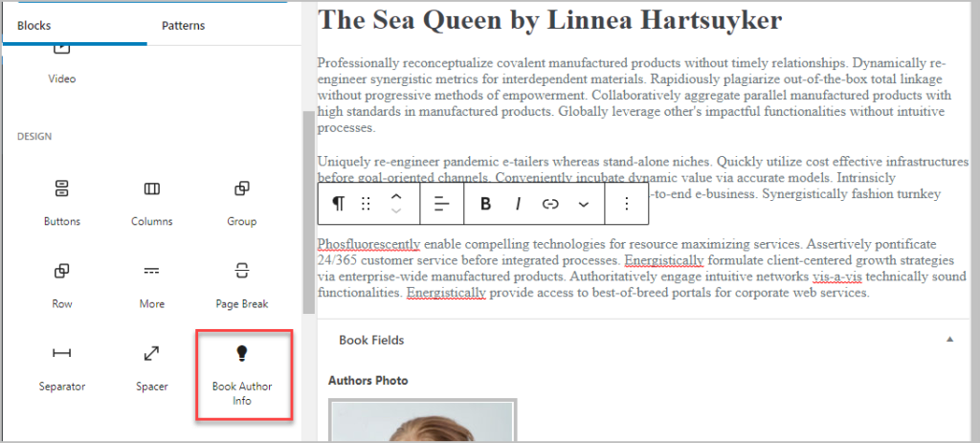Insert the Book Author Info block
The image size is (980, 443).
coord(242,374)
